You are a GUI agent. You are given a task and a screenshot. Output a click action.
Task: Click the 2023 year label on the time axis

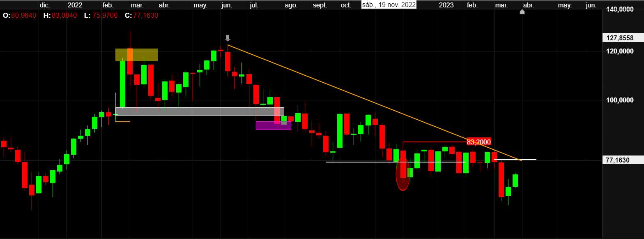click(x=446, y=5)
